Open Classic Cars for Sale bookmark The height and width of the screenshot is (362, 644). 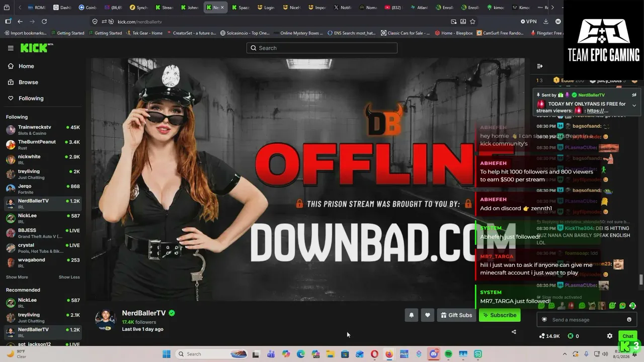point(406,33)
